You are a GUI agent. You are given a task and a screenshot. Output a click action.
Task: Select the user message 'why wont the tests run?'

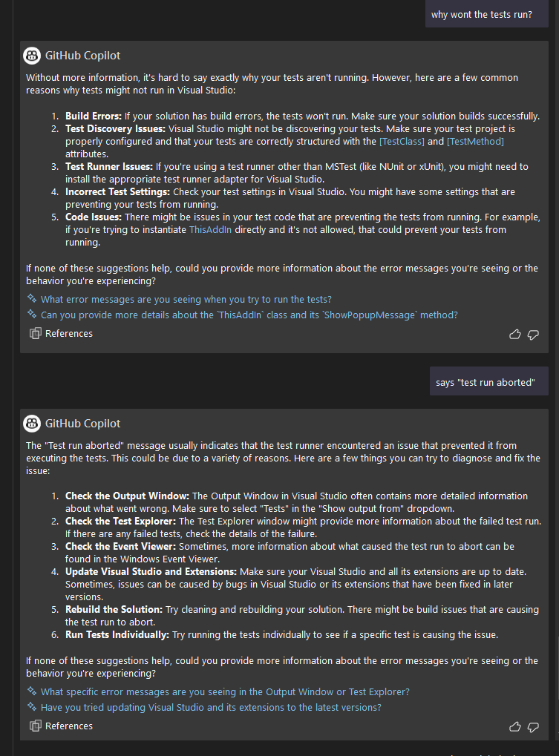[486, 14]
